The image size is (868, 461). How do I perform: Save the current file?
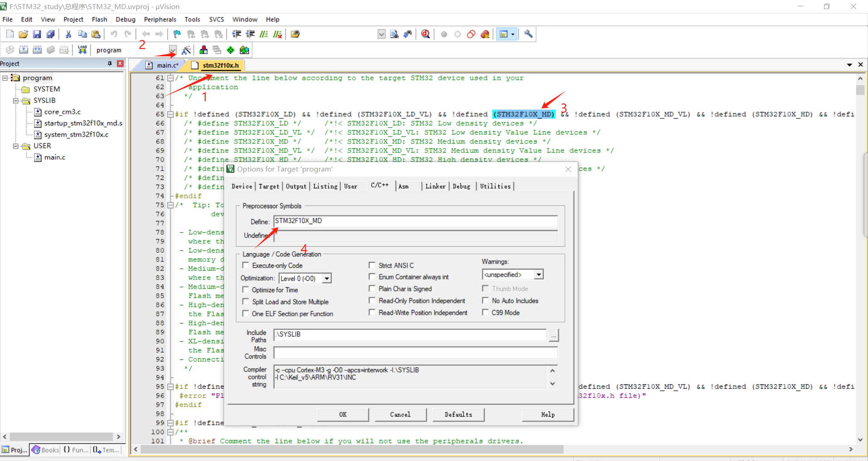(37, 34)
